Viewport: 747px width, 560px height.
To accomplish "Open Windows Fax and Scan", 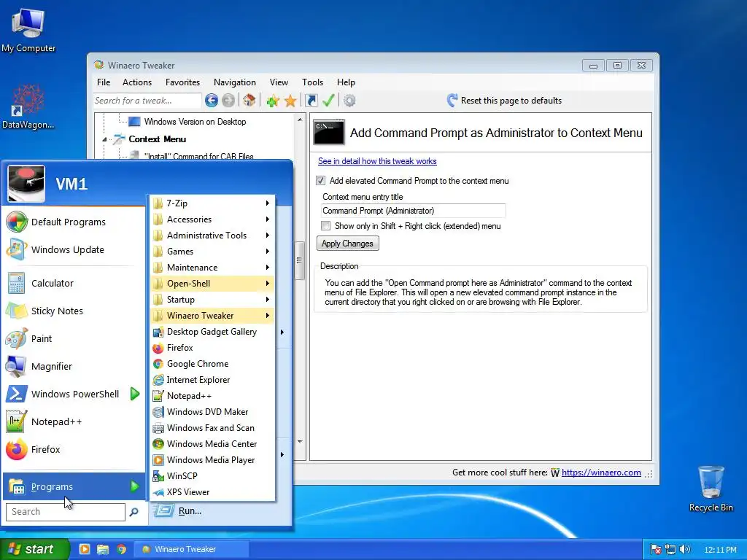I will [212, 427].
